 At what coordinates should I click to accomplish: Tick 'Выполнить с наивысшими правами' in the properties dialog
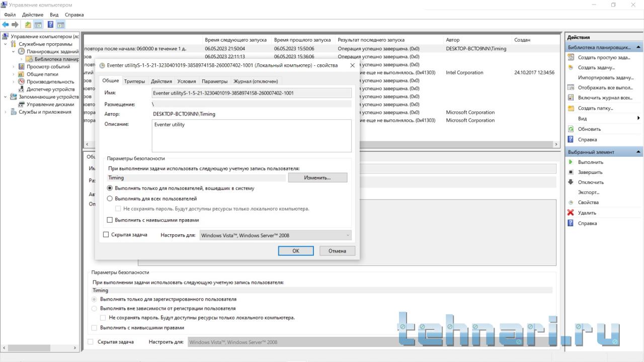click(x=110, y=220)
